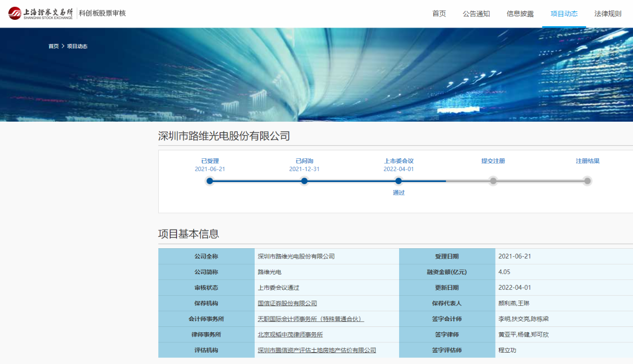Open the 天职国际会计师事务所 link
Screen dimensions: 633x364
(x=311, y=319)
